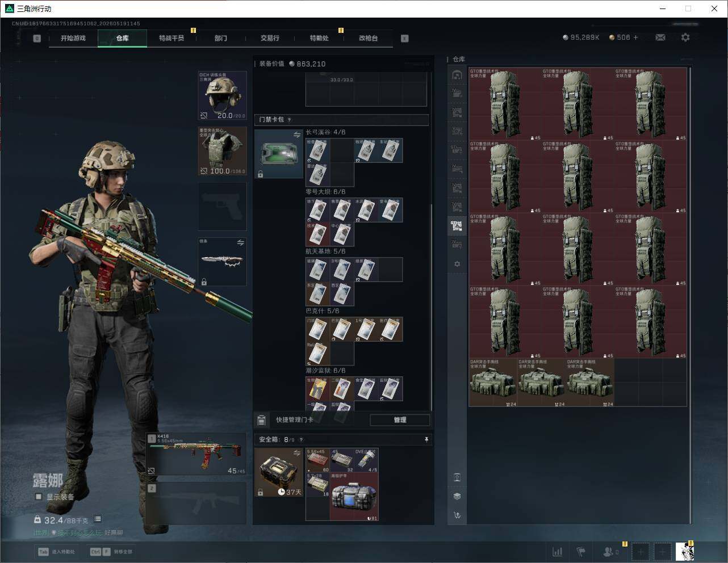Image resolution: width=728 pixels, height=563 pixels.
Task: Switch to the 开始游戏 tab
Action: [73, 38]
